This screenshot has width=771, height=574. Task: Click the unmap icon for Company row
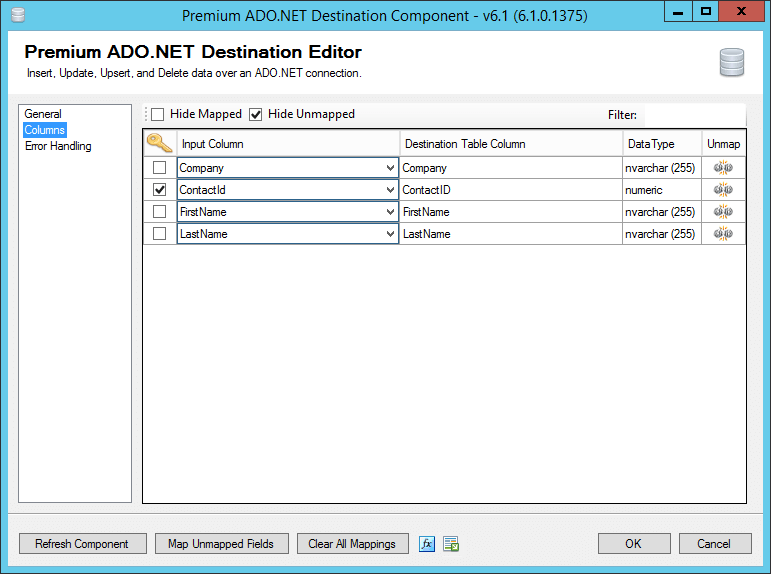pyautogui.click(x=723, y=168)
